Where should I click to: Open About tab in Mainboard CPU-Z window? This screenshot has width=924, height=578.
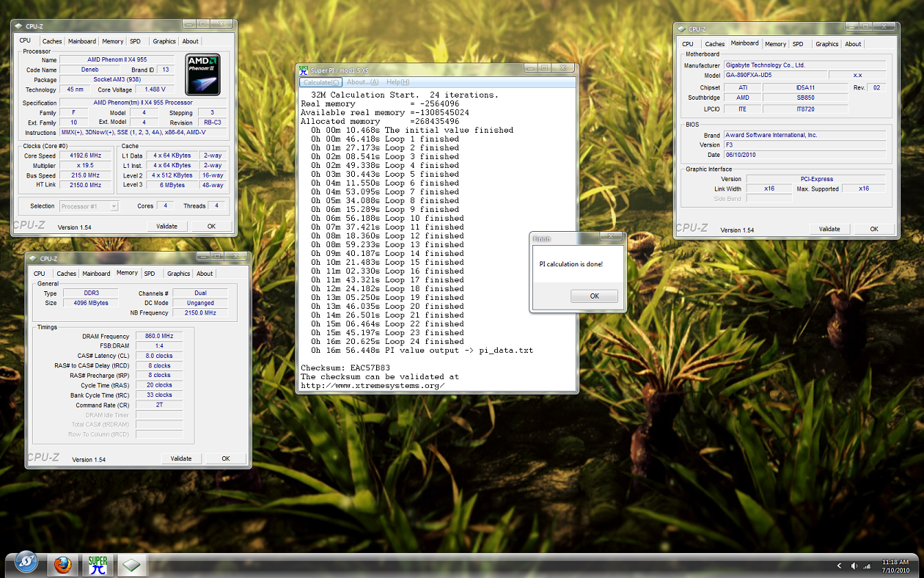pos(853,44)
